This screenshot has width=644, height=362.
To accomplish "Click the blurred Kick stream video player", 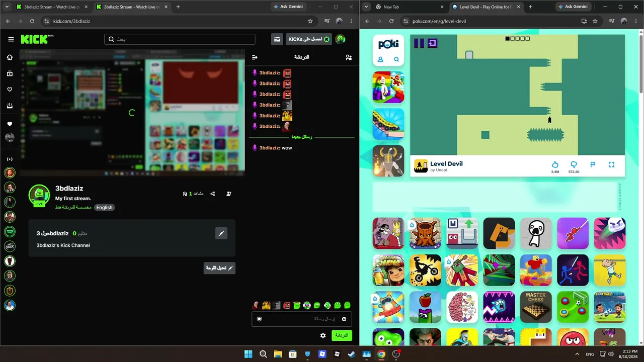I will click(132, 112).
